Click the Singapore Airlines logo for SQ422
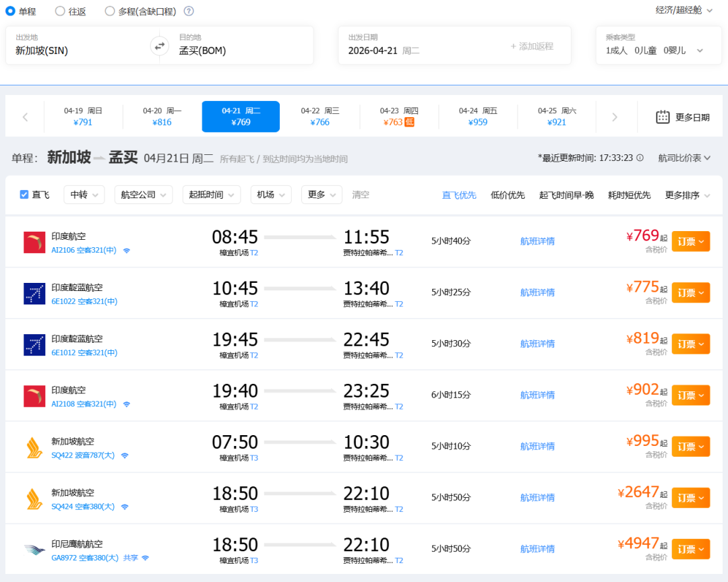The height and width of the screenshot is (582, 728). [x=34, y=447]
